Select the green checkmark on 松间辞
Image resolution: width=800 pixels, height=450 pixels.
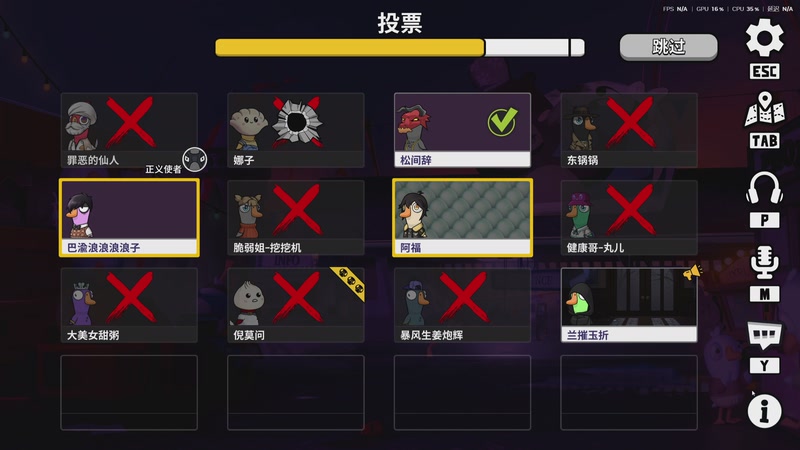[x=502, y=121]
